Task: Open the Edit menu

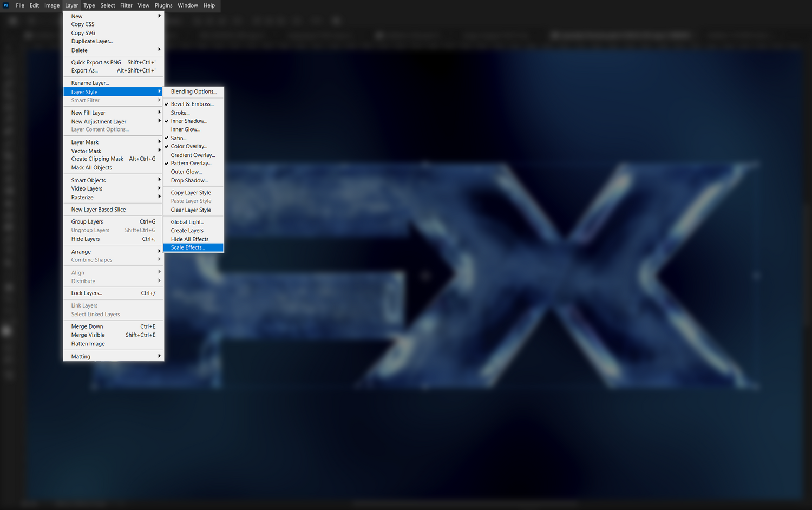Action: 34,5
